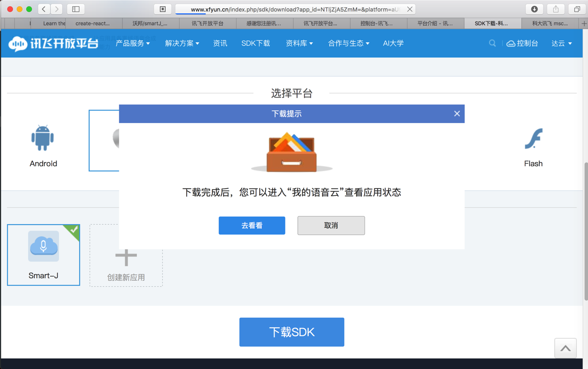Expand the 资料库 dropdown menu
The image size is (588, 369).
[x=299, y=43]
